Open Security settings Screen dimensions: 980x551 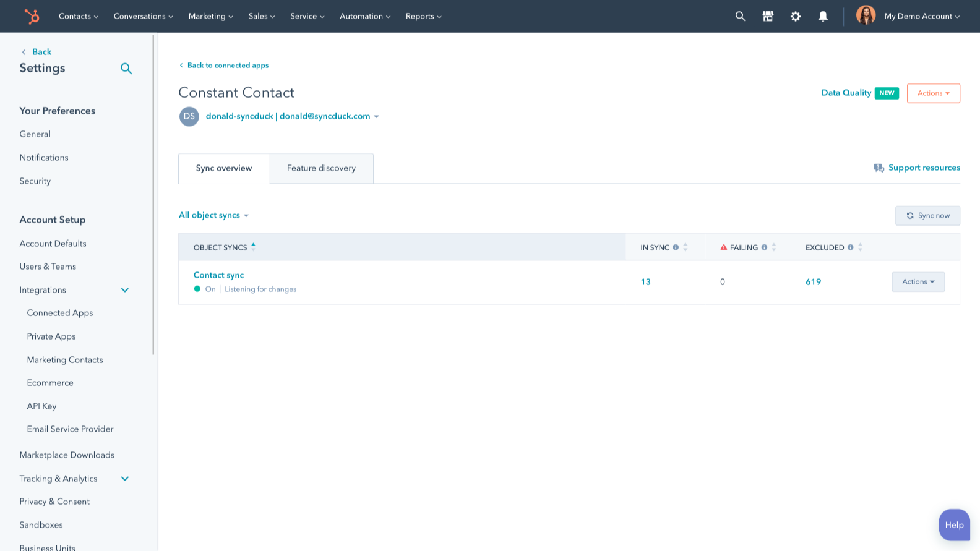[35, 181]
